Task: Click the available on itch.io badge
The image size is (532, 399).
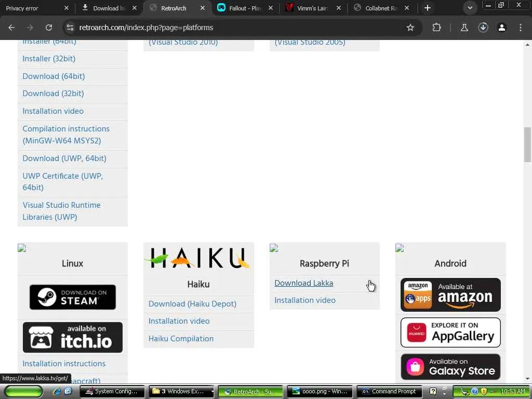Action: [73, 337]
